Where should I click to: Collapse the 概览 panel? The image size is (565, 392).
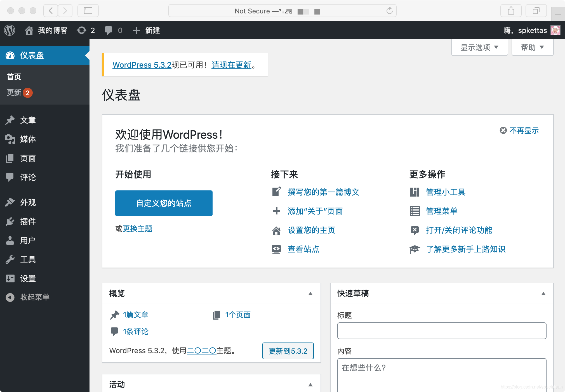pos(310,294)
